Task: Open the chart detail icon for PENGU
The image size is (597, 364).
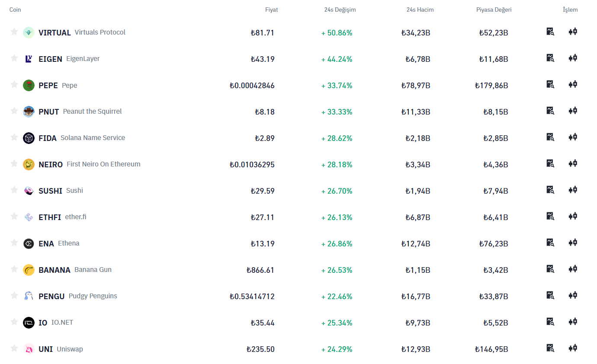Action: (x=550, y=295)
